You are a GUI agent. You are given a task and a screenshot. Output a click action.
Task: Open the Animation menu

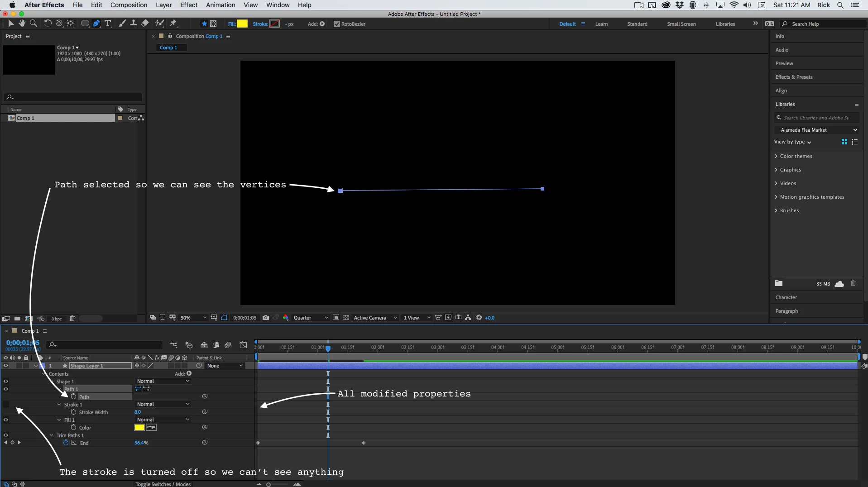pos(221,5)
